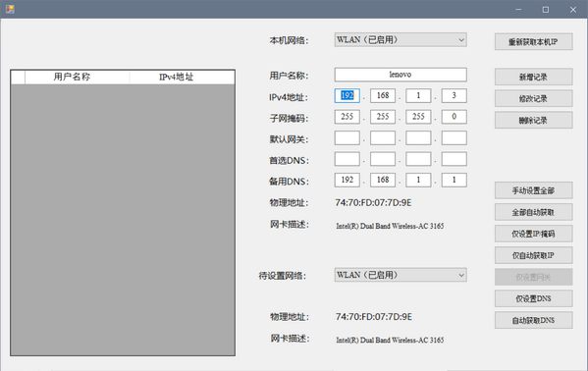The image size is (588, 371).
Task: Click the first 默认网关 octet box
Action: 347,137
